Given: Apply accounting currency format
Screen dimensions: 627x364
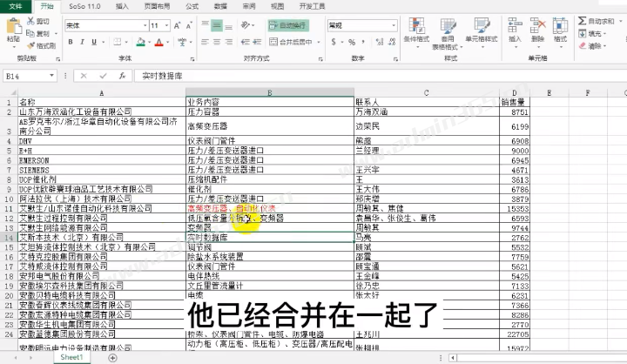Looking at the screenshot, I should (x=334, y=42).
